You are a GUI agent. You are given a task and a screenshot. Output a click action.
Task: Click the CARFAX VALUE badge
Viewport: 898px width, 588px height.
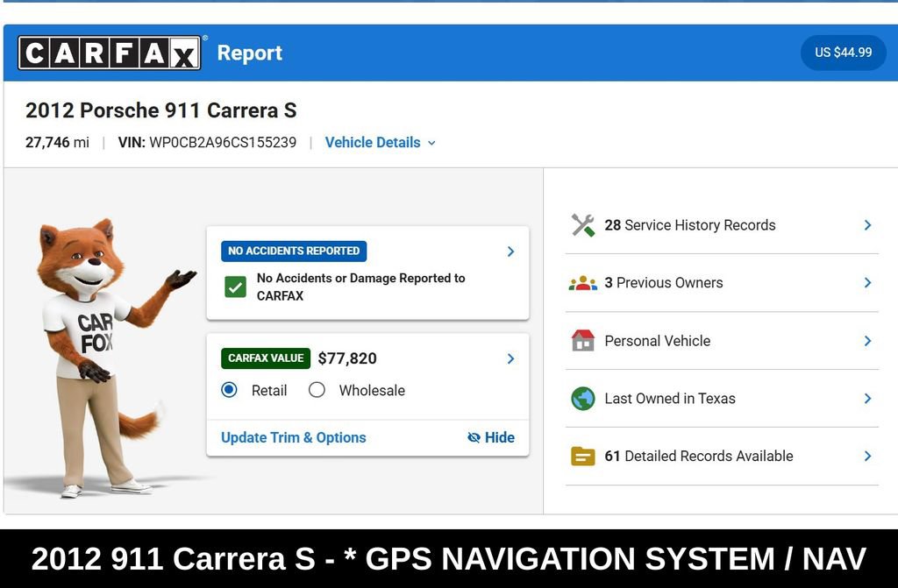coord(266,358)
